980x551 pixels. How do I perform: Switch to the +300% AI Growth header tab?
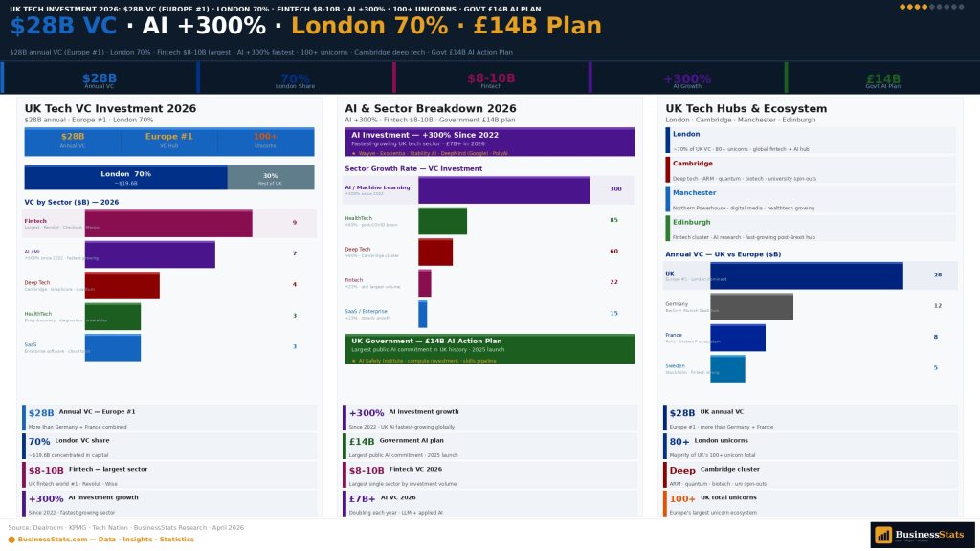[x=687, y=76]
